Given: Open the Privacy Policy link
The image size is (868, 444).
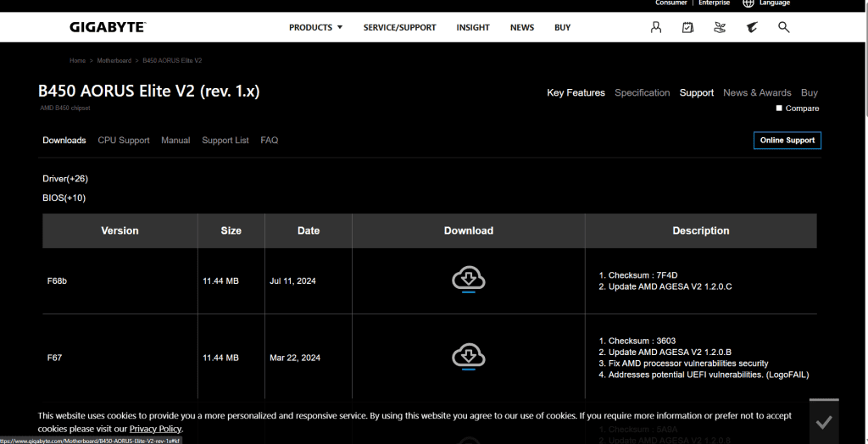Looking at the screenshot, I should tap(155, 429).
